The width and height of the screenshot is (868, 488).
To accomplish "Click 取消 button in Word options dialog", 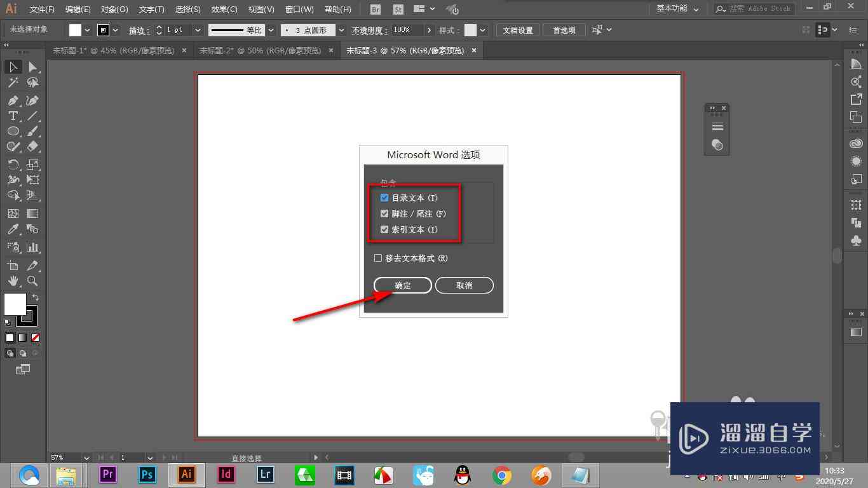I will pyautogui.click(x=465, y=285).
